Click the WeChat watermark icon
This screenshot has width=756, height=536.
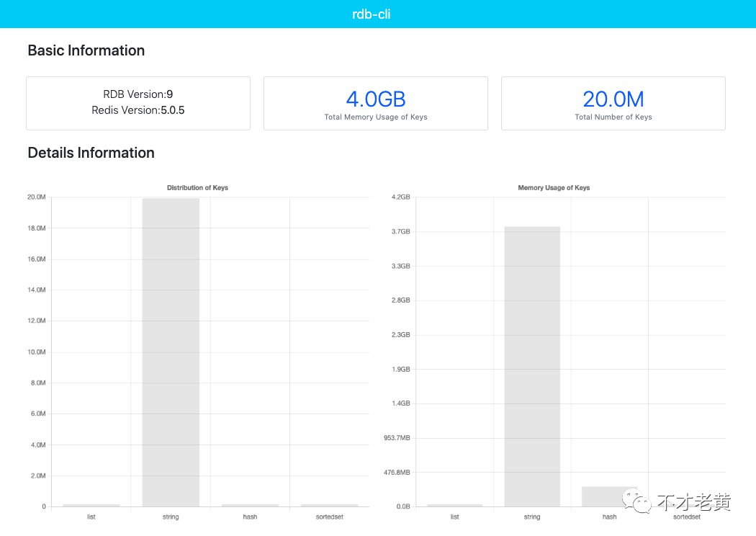point(636,501)
